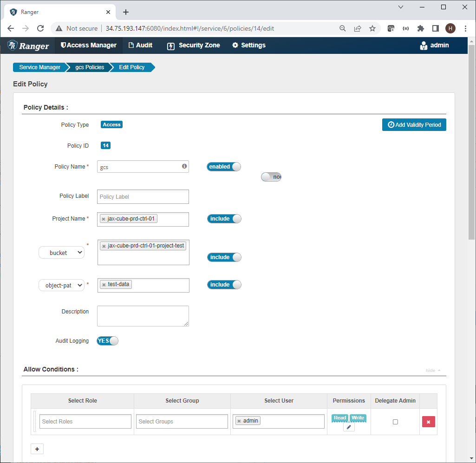Click the Add Validity Period button
This screenshot has width=476, height=463.
[414, 124]
